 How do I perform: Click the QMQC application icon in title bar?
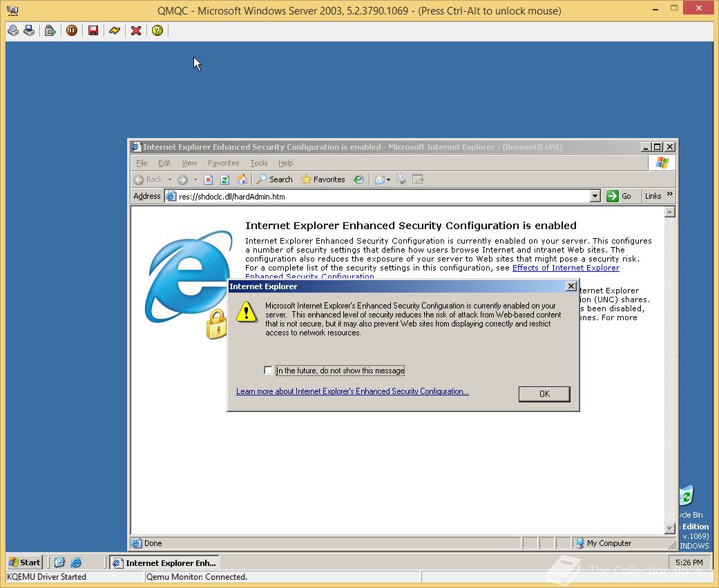(x=13, y=10)
